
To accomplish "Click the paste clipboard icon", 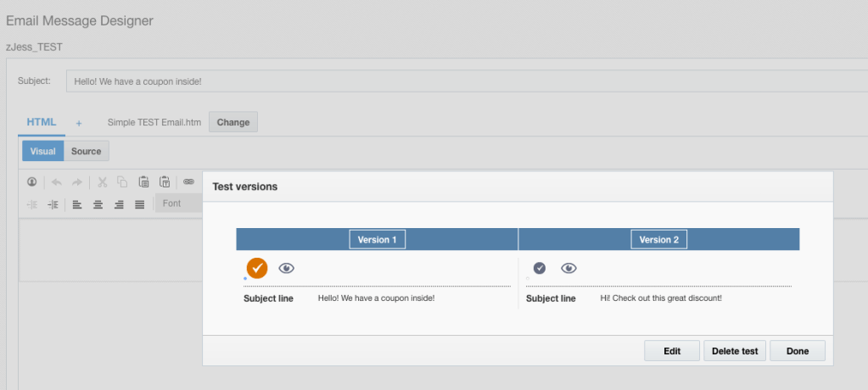I will pos(143,181).
